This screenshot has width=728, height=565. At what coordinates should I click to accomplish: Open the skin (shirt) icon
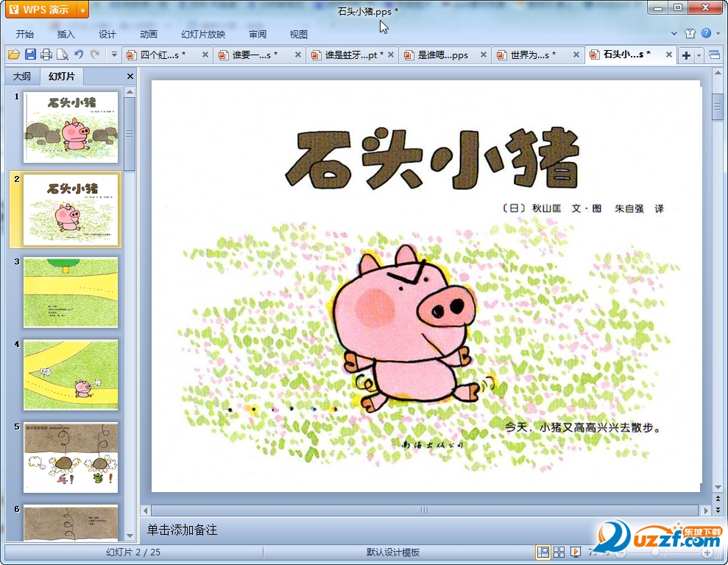pos(690,33)
